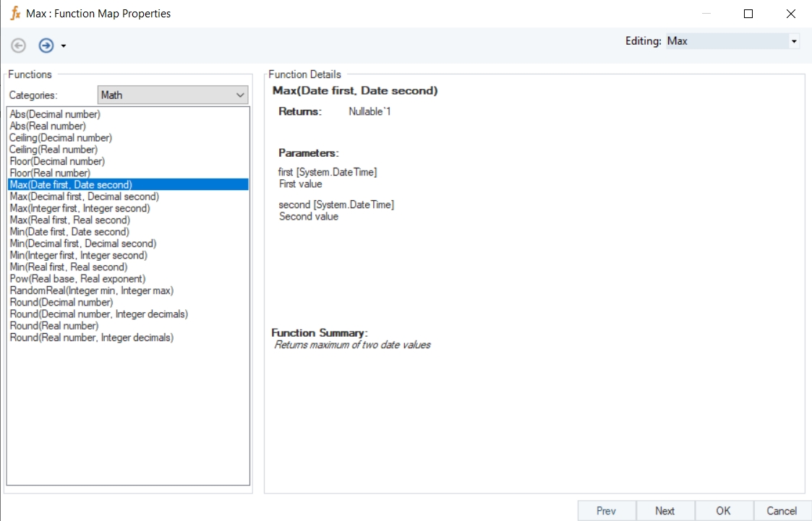Viewport: 812px width, 521px height.
Task: Select Pow(Real base, Real exponent)
Action: [77, 278]
